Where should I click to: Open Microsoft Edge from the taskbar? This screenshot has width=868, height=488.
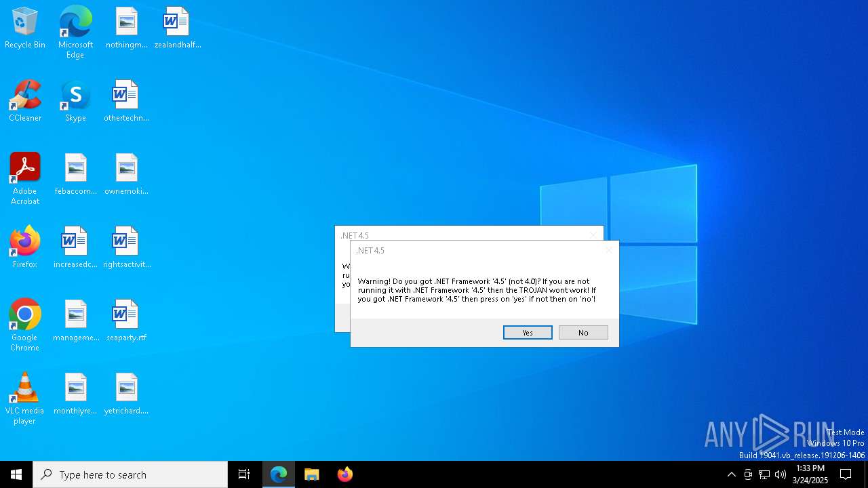point(279,474)
